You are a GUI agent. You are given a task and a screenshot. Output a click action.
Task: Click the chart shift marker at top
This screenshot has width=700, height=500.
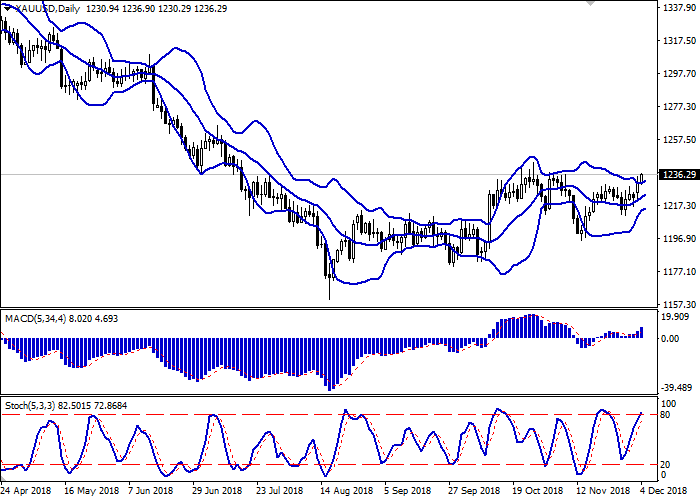(590, 3)
